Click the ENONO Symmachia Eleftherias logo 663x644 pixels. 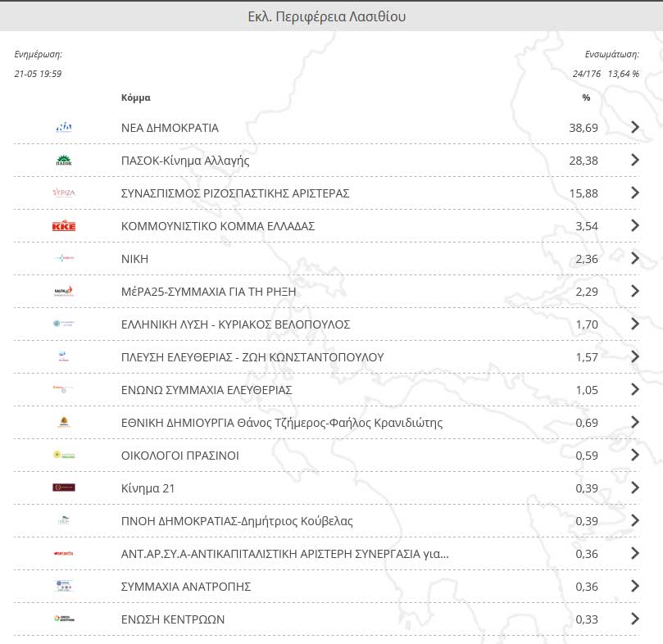pyautogui.click(x=64, y=389)
